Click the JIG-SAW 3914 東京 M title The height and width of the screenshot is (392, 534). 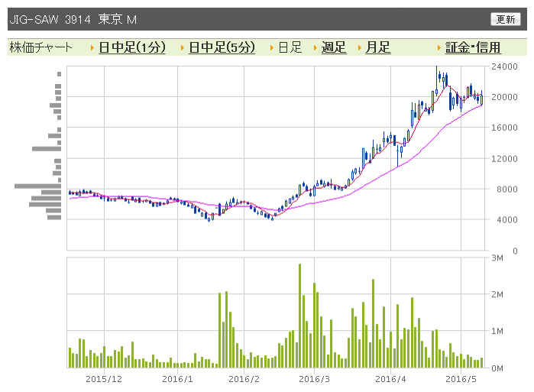[73, 19]
